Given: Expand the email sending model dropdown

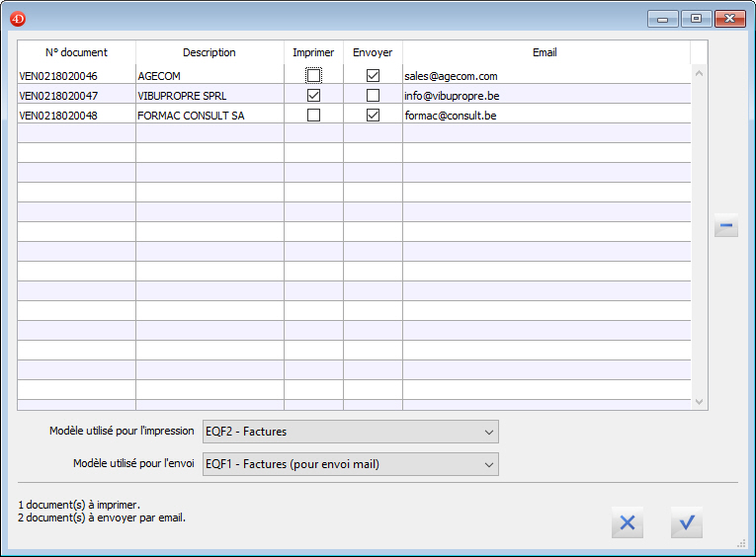Looking at the screenshot, I should point(350,464).
